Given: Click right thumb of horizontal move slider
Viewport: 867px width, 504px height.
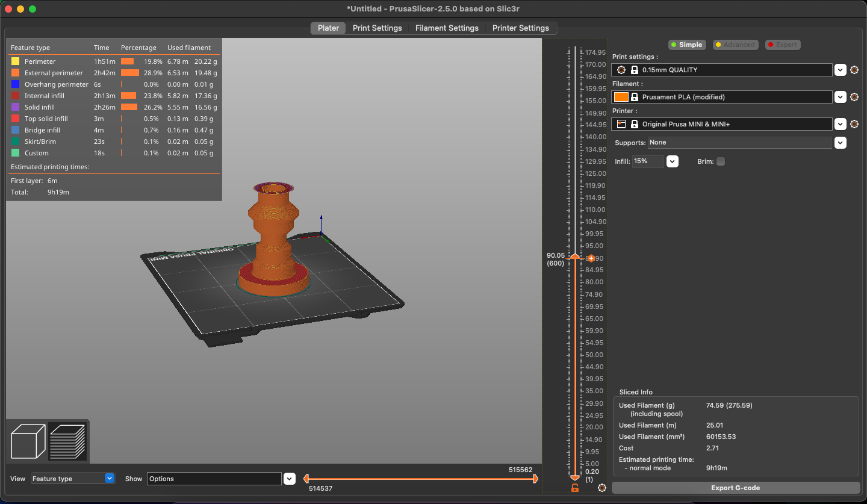Looking at the screenshot, I should [x=535, y=479].
